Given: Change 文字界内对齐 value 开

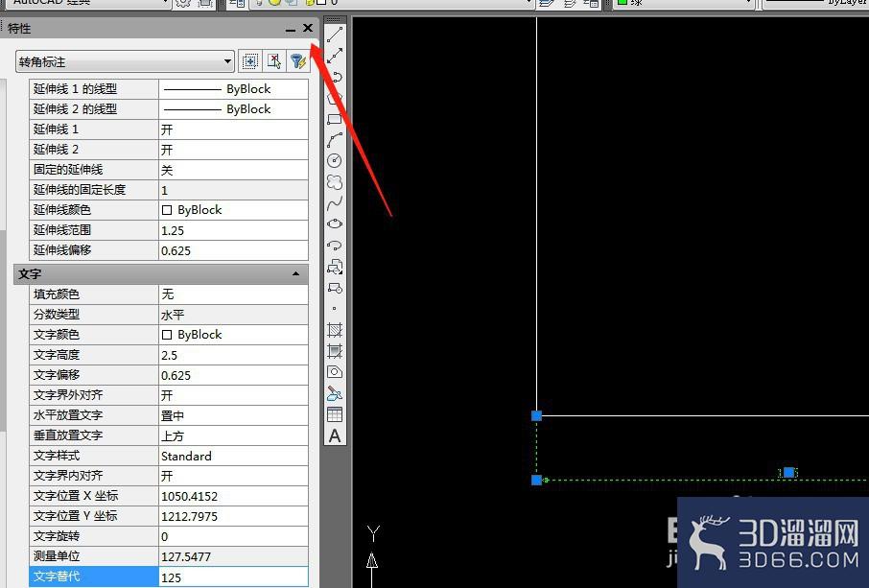Looking at the screenshot, I should point(233,476).
